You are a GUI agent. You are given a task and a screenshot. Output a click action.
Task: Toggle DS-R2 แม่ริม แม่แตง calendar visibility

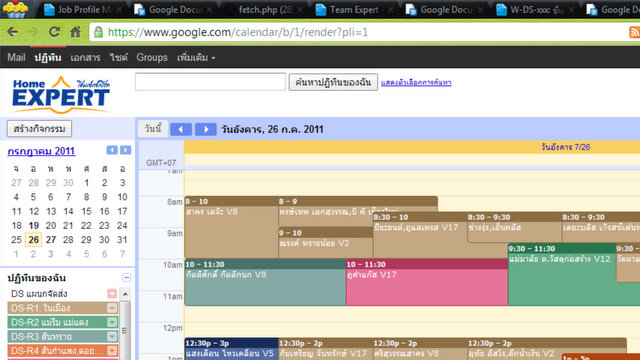point(57,322)
